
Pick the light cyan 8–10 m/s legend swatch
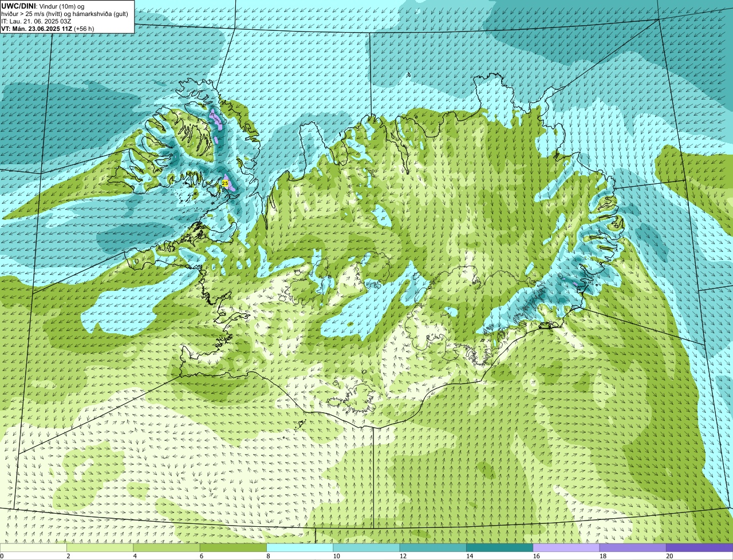(x=299, y=547)
